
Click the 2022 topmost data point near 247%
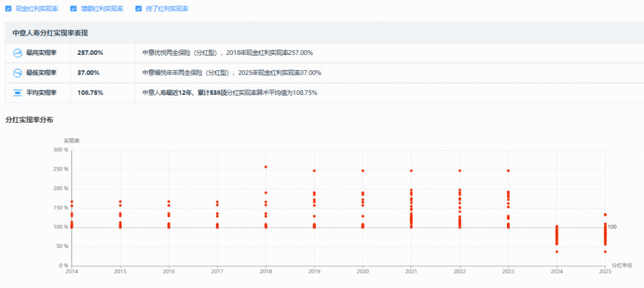pyautogui.click(x=460, y=171)
